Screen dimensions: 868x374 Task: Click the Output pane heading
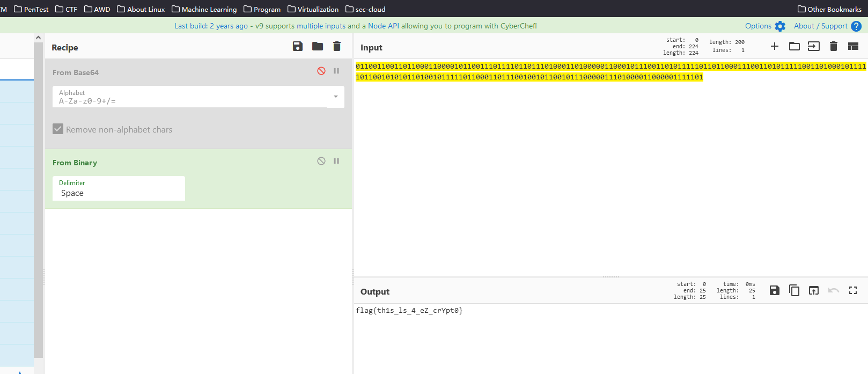coord(375,291)
